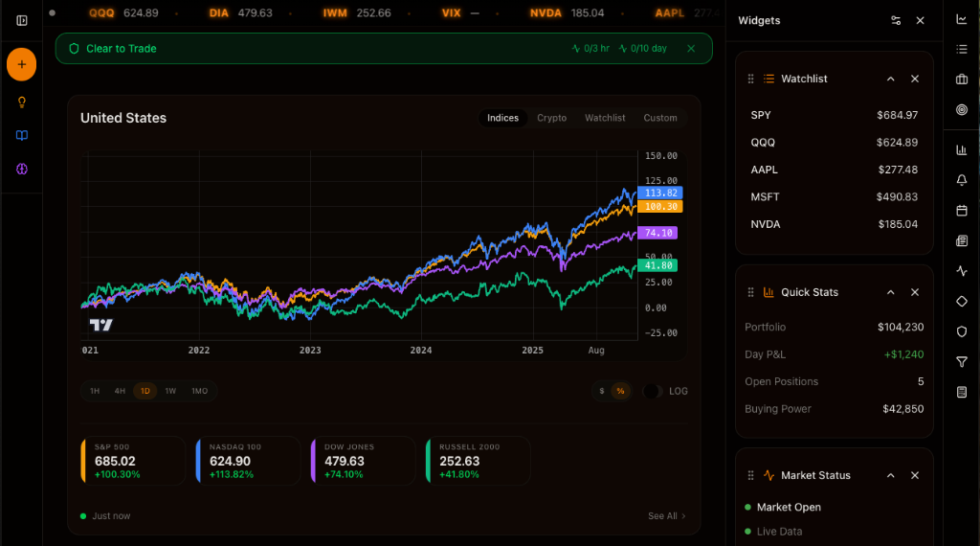Collapse the Watchlist widget

click(x=890, y=79)
